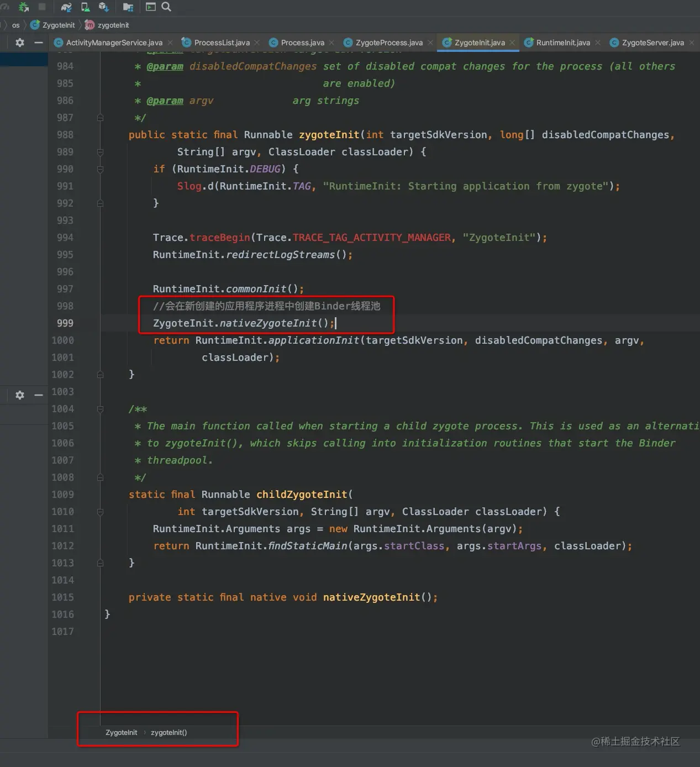Open the SDK Manager icon

point(103,7)
